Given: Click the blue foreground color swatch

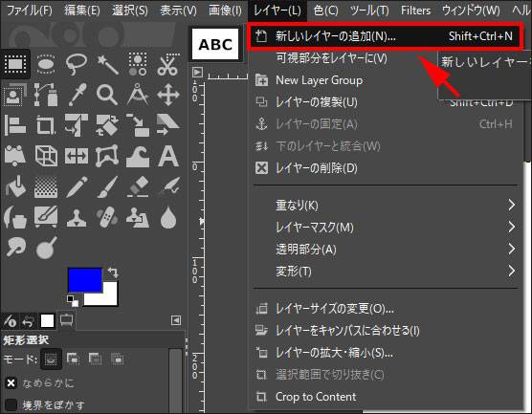Looking at the screenshot, I should coord(85,279).
